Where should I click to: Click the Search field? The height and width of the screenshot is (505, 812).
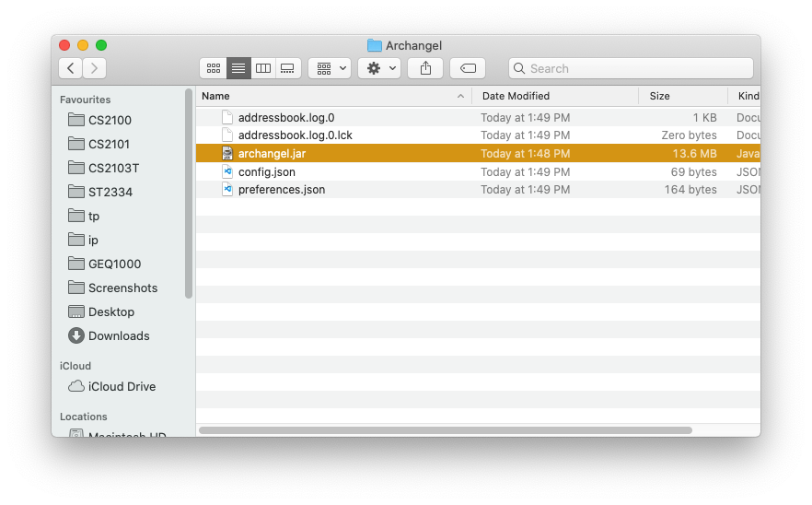tap(631, 68)
